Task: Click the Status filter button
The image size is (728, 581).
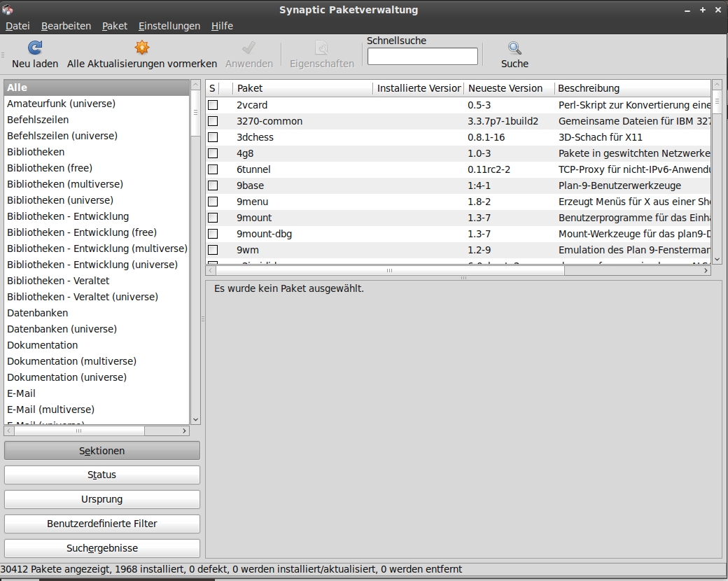Action: (x=102, y=475)
